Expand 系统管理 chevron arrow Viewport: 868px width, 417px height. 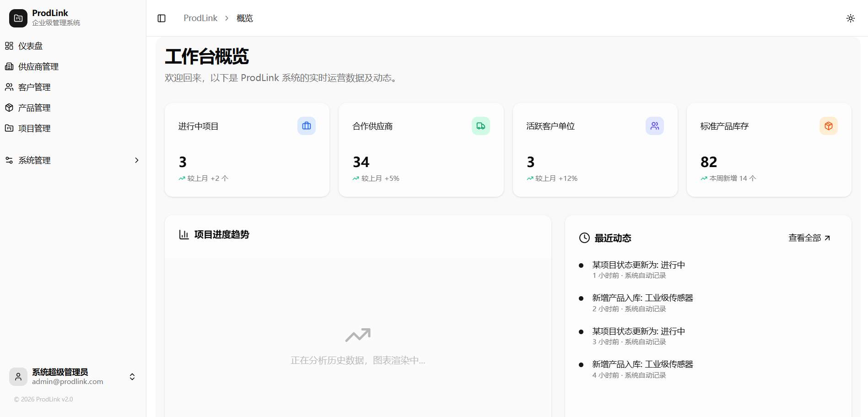(136, 160)
